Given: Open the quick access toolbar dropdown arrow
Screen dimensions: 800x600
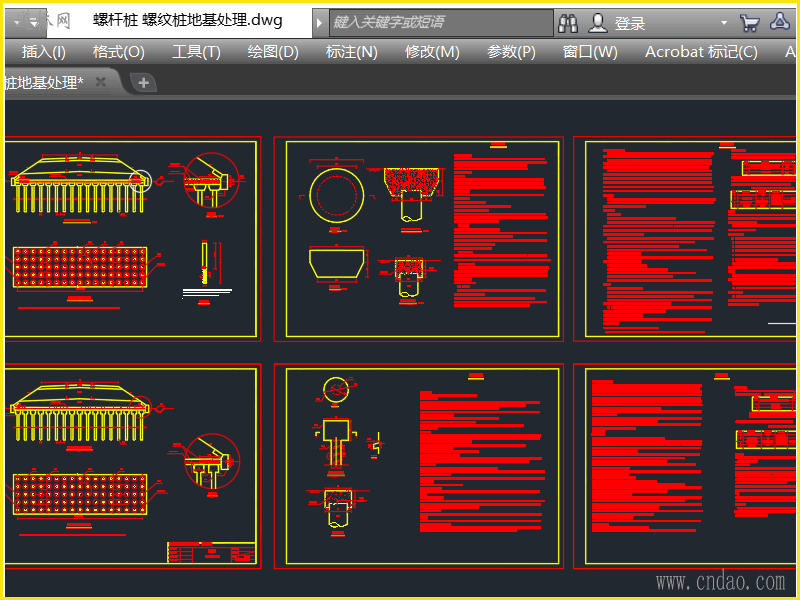Looking at the screenshot, I should click(33, 23).
